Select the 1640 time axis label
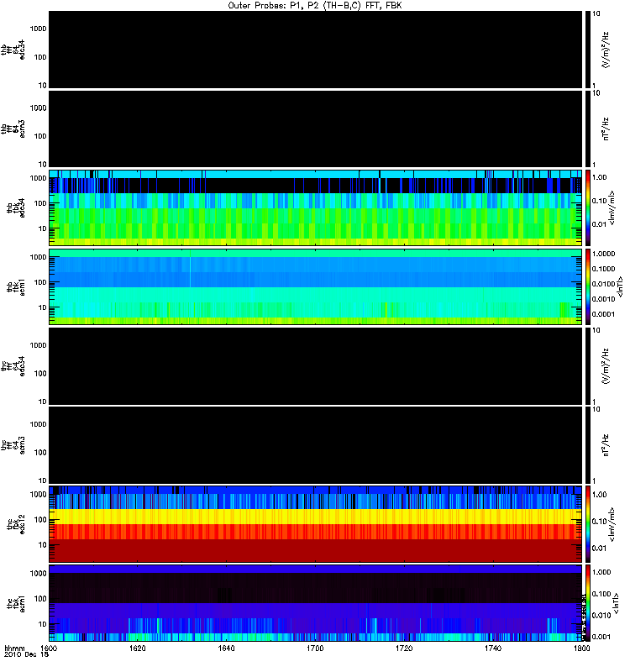The height and width of the screenshot is (672, 630). click(226, 648)
